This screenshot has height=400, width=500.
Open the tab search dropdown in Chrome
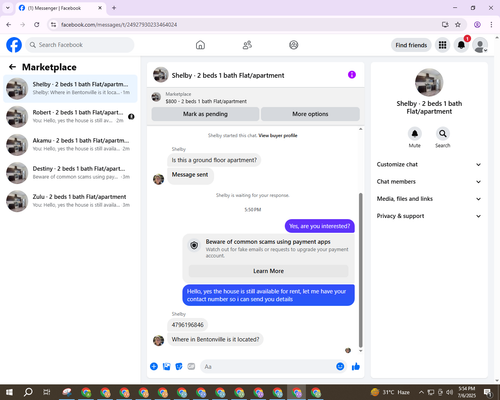point(8,8)
